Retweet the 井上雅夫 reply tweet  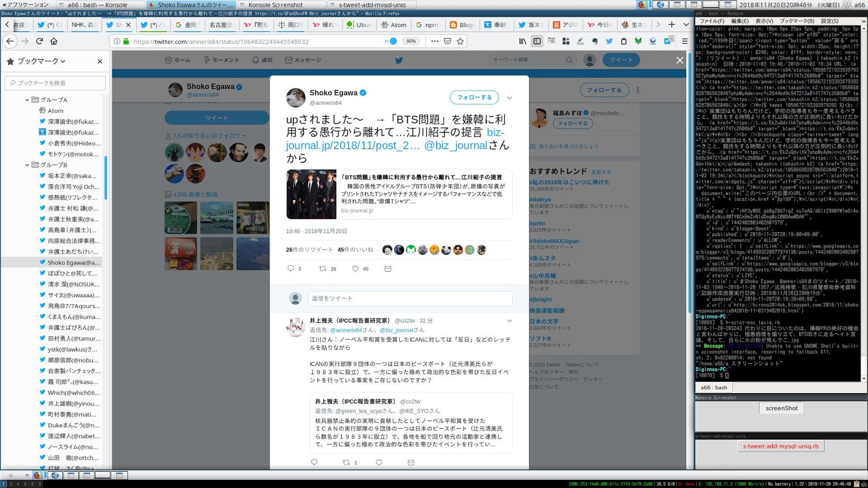click(346, 463)
